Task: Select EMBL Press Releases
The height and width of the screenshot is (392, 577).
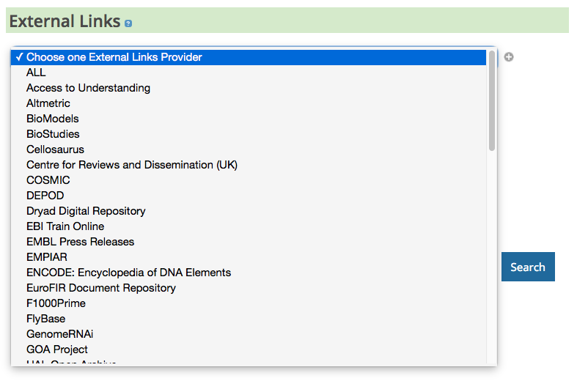Action: click(249, 242)
